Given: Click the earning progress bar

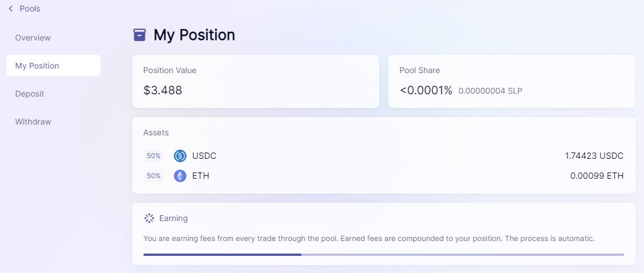Looking at the screenshot, I should tap(384, 255).
